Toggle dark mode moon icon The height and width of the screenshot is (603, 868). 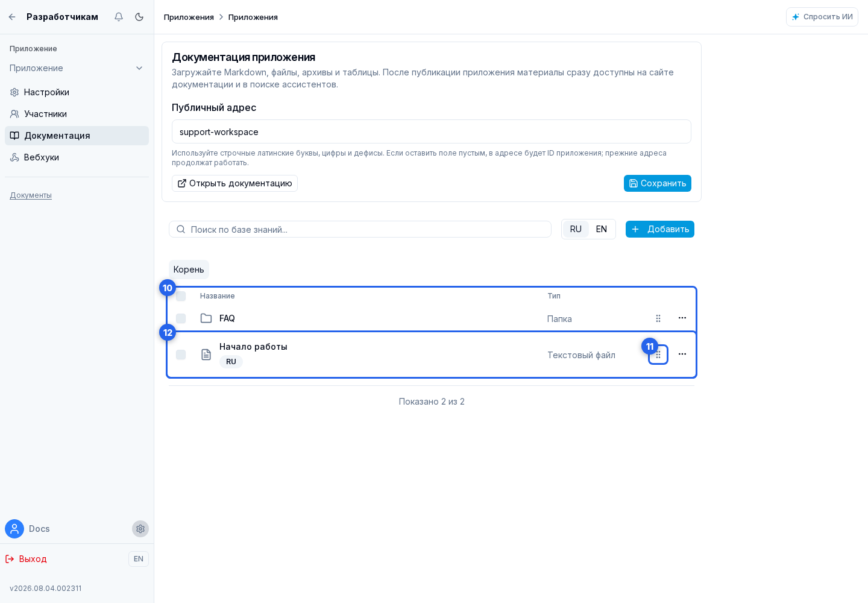(139, 17)
